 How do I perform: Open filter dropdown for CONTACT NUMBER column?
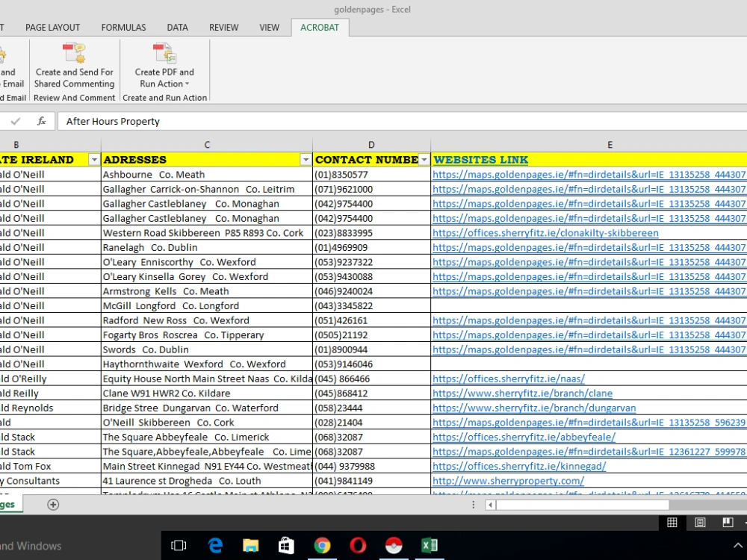[x=424, y=160]
